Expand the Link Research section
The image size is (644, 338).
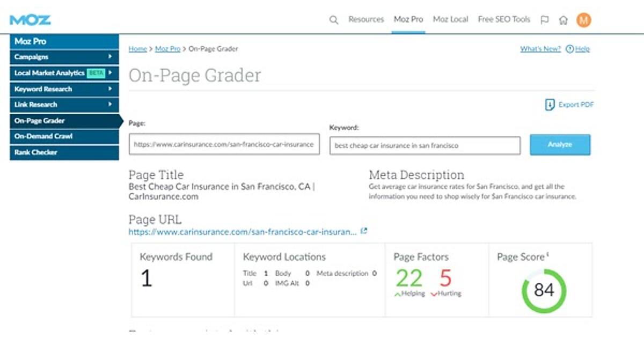[x=64, y=105]
